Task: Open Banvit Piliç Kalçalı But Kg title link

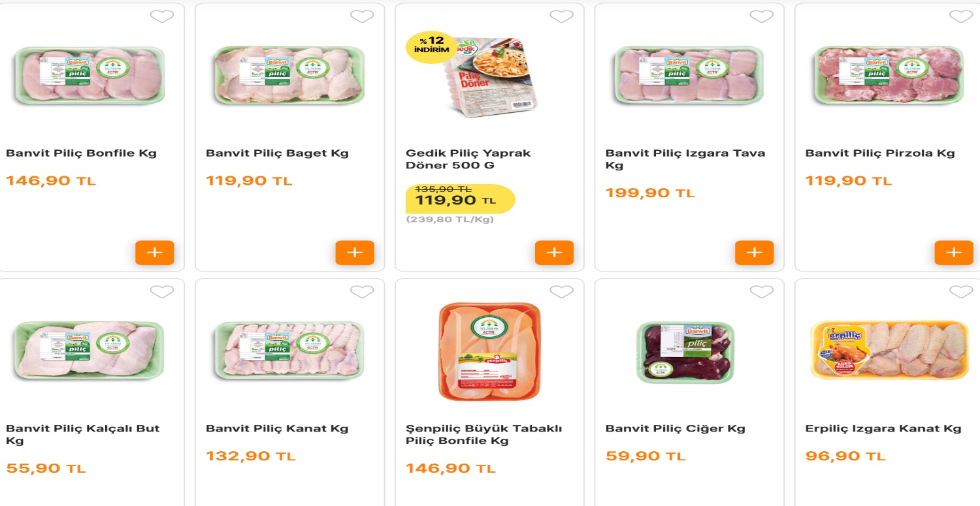Action: point(82,435)
